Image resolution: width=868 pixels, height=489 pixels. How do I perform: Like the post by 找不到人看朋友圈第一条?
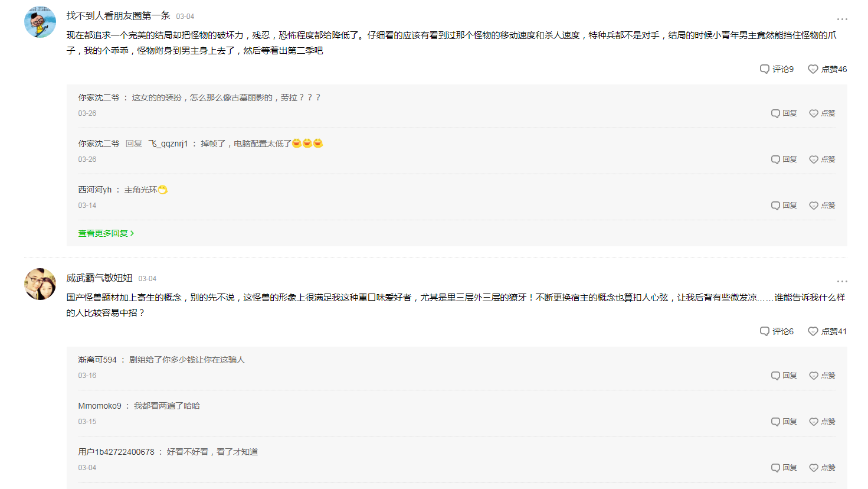pos(827,69)
